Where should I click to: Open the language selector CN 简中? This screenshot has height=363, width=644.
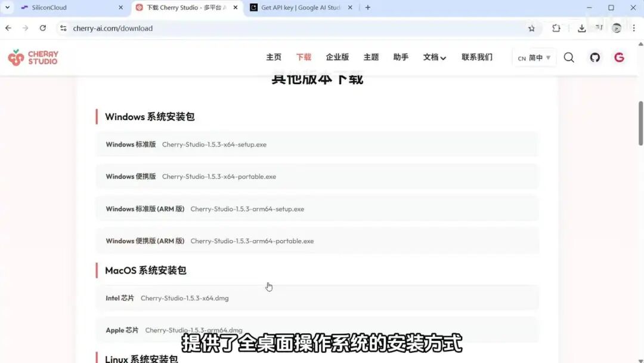(534, 58)
